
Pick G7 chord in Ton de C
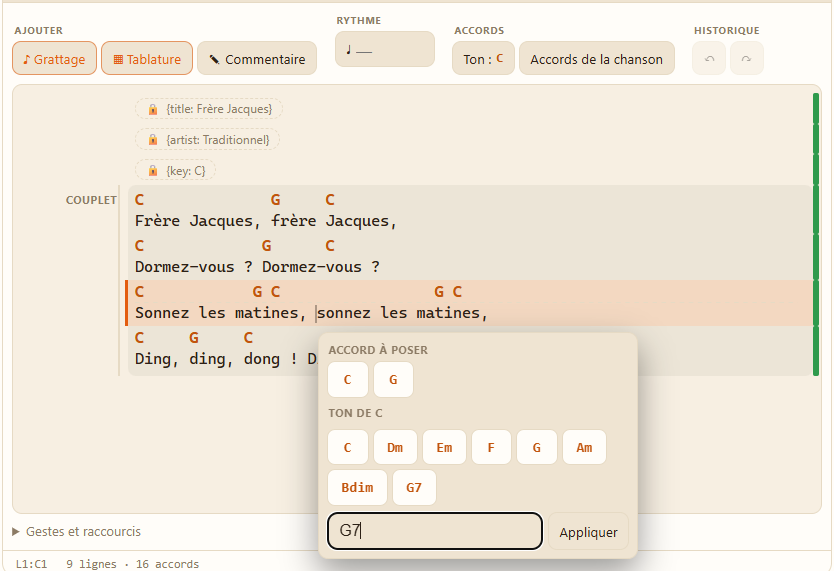[x=414, y=488]
